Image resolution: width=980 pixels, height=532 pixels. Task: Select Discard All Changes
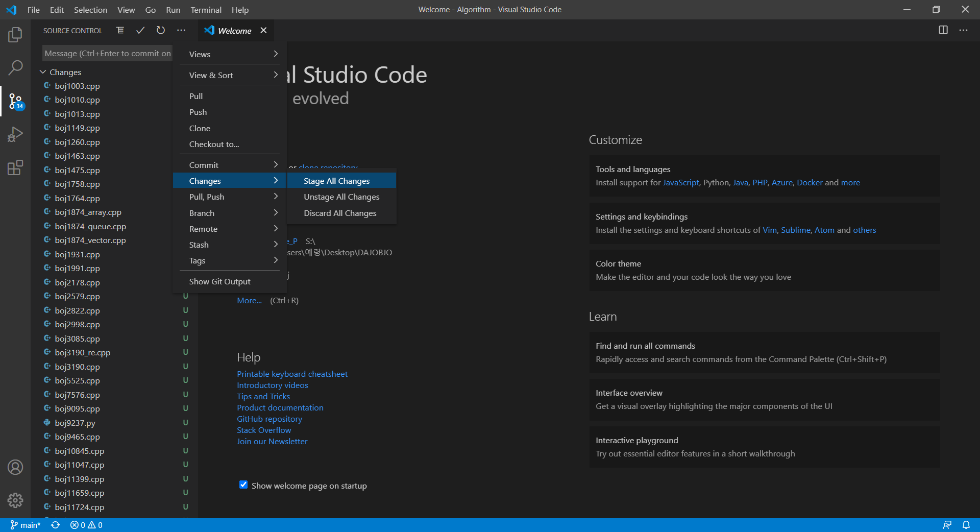(x=341, y=213)
